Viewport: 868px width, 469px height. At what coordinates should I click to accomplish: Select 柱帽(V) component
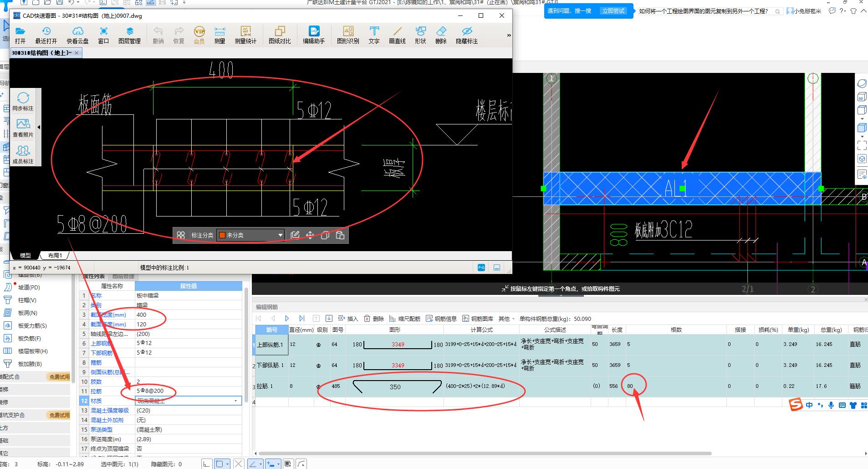[x=27, y=300]
